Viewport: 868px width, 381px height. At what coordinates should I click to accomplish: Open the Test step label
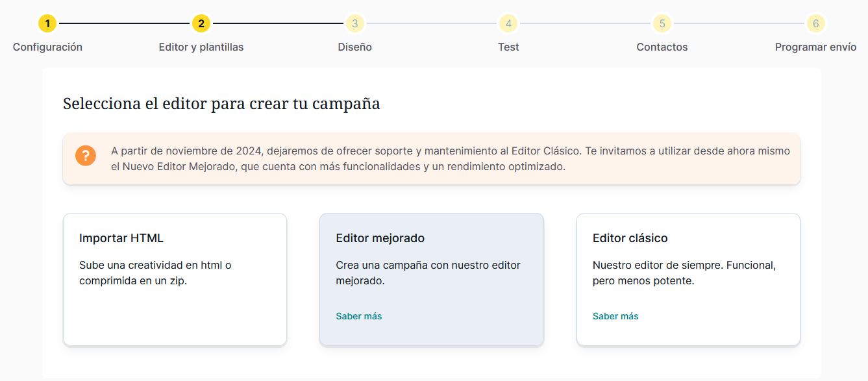[x=508, y=47]
